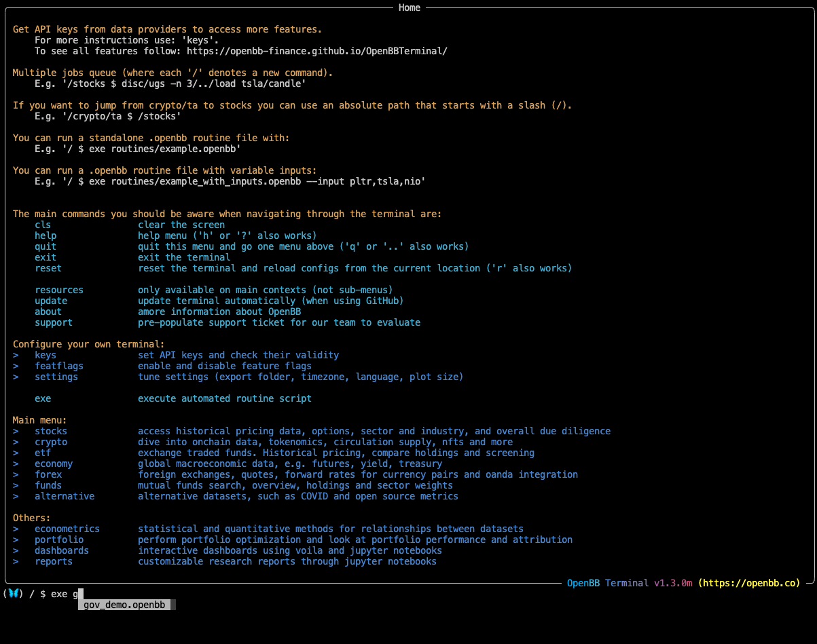Click 'Get API keys from data providers' line

(x=168, y=29)
